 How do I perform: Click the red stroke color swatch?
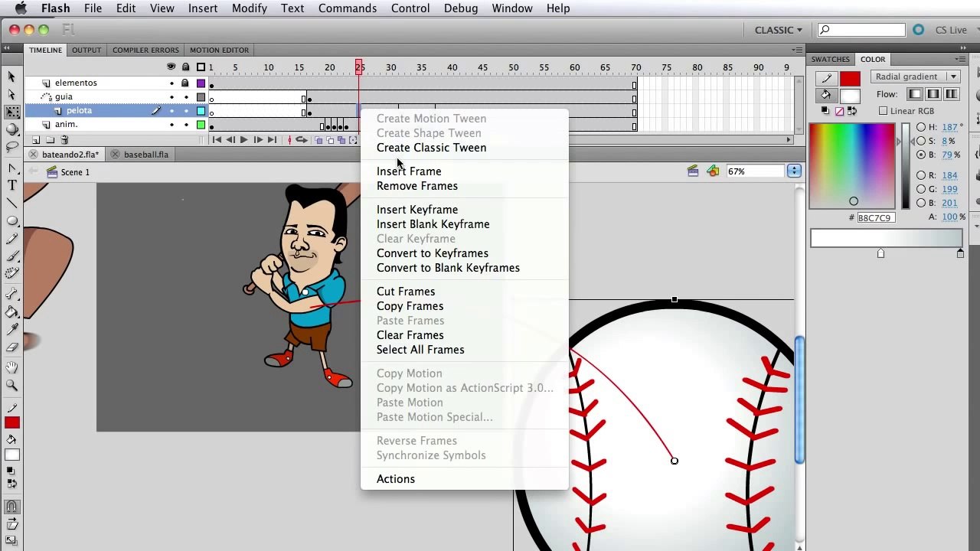point(850,79)
